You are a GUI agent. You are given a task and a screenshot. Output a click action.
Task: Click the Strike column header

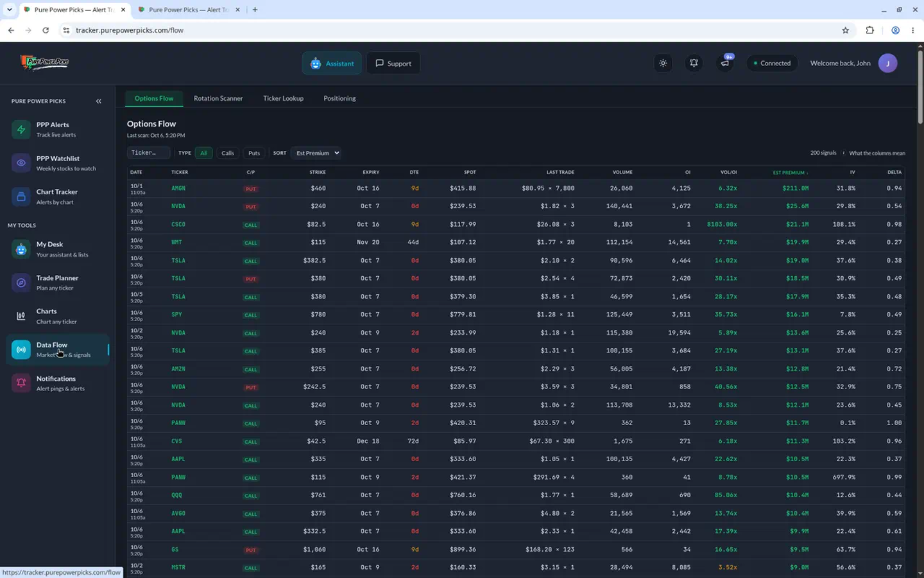tap(318, 172)
